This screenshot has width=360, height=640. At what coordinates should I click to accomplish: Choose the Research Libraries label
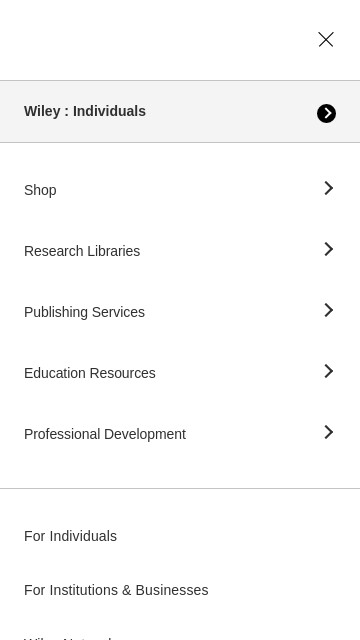coord(82,251)
